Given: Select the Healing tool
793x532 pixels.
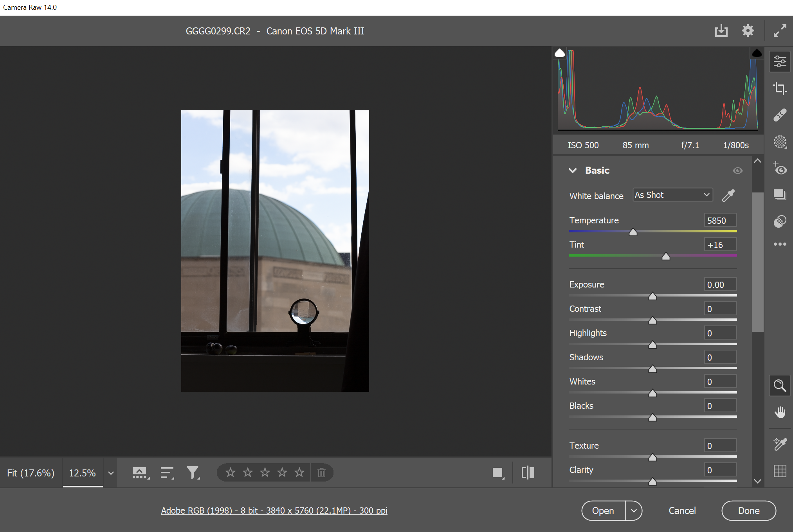Looking at the screenshot, I should coord(780,115).
